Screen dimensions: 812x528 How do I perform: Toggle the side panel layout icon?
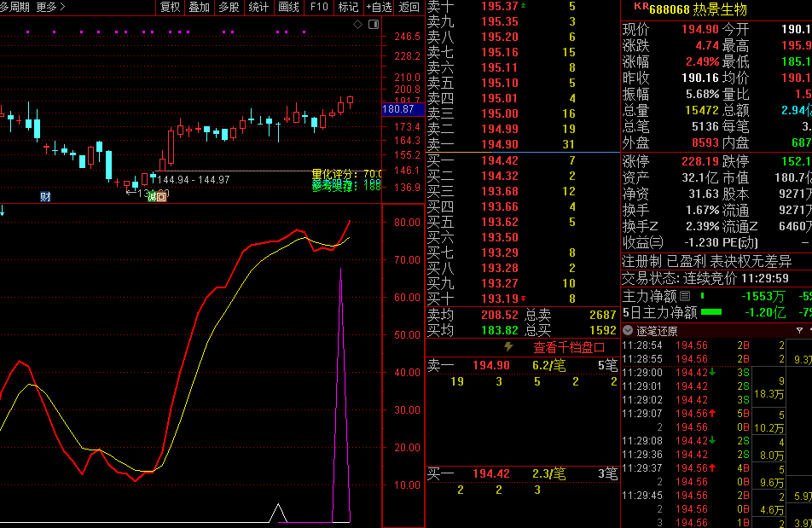tap(373, 24)
